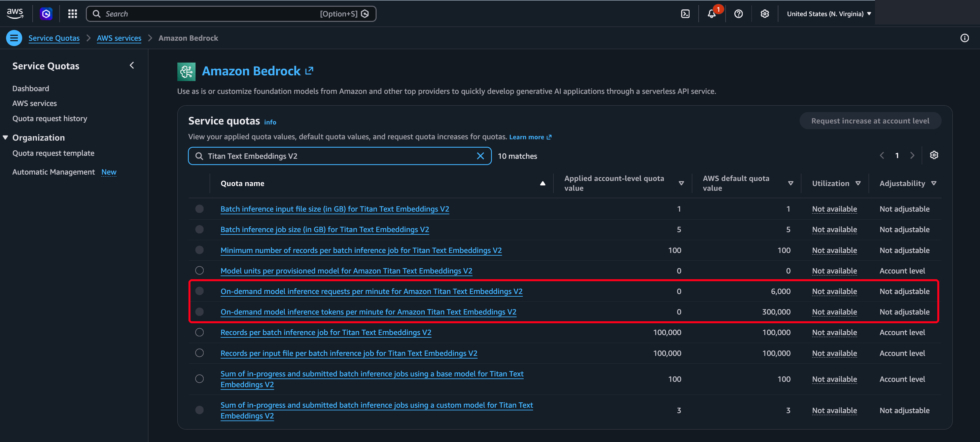Open Service quotas info link

270,122
